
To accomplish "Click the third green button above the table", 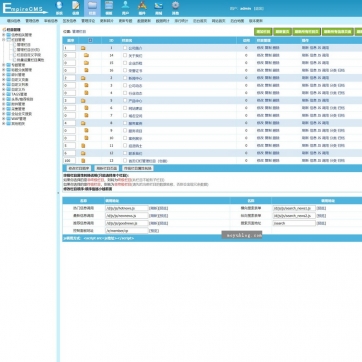I will (x=307, y=32).
